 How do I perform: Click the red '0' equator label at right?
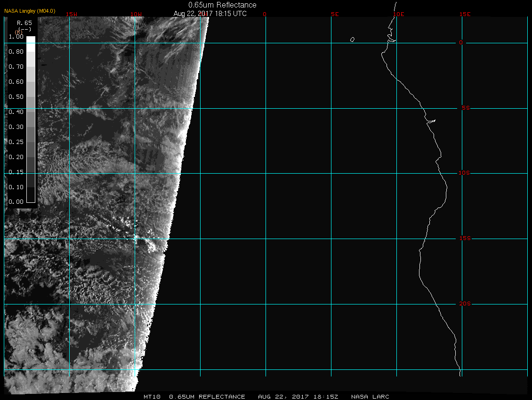click(461, 42)
